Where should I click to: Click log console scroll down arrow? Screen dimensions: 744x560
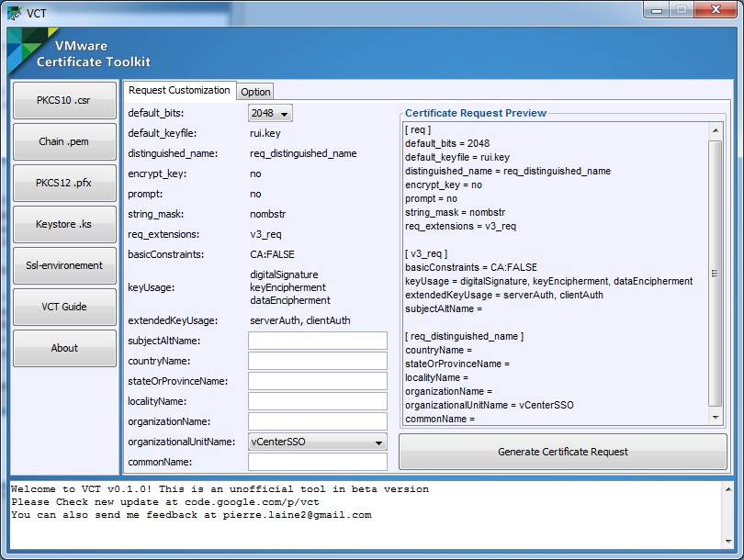click(x=728, y=541)
